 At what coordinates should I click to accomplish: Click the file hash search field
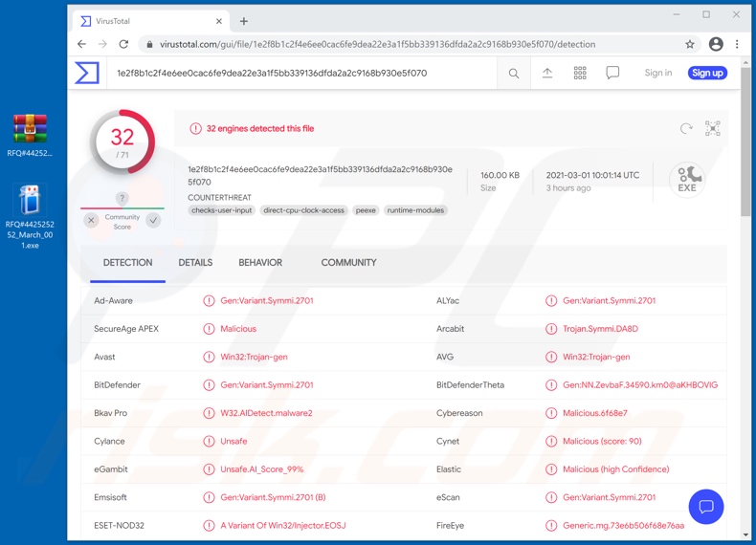[297, 73]
